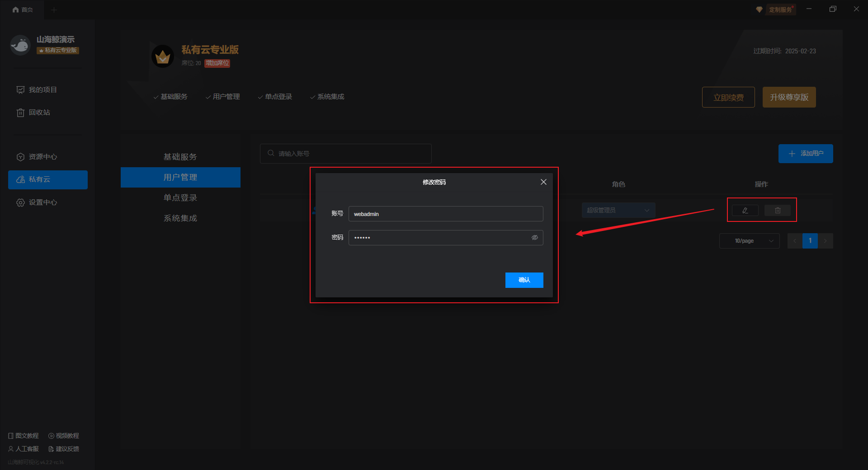Click the 密码 password input field
Viewport: 868px width, 470px height.
pyautogui.click(x=446, y=238)
